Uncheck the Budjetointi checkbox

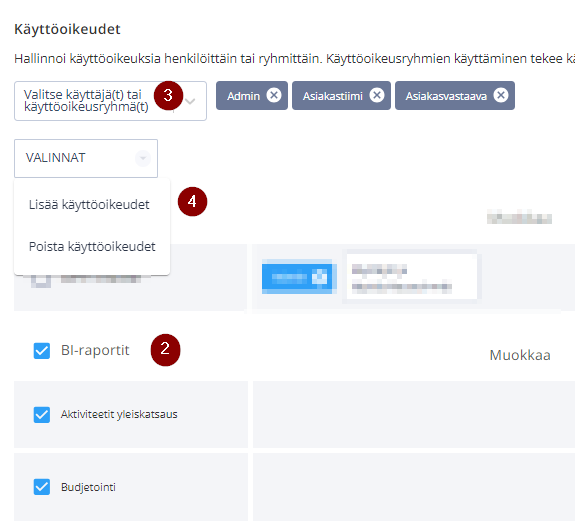click(x=42, y=487)
